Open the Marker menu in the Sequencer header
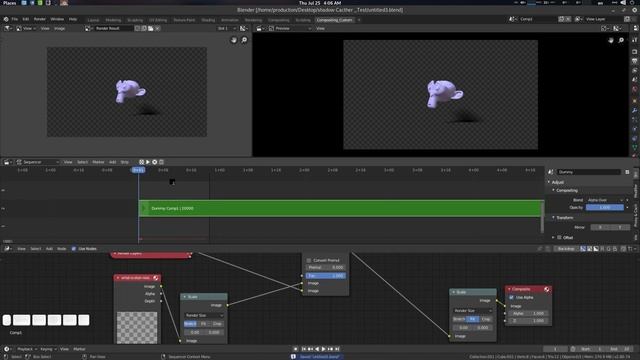This screenshot has height=360, width=640. pyautogui.click(x=98, y=162)
